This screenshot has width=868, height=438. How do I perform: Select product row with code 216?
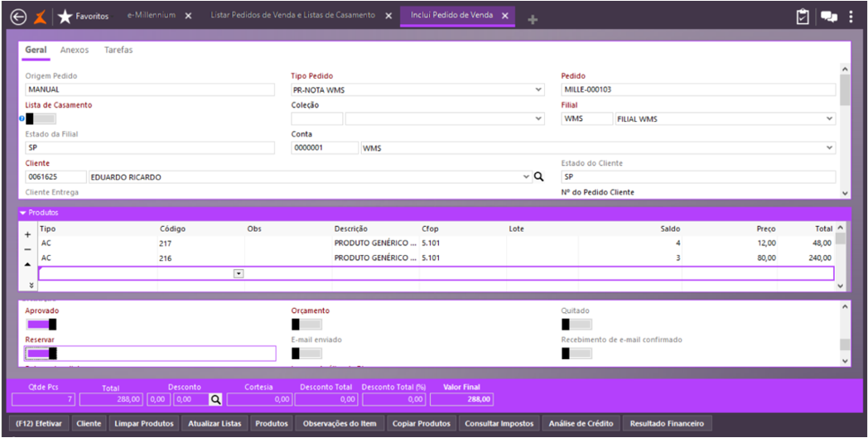(x=436, y=258)
